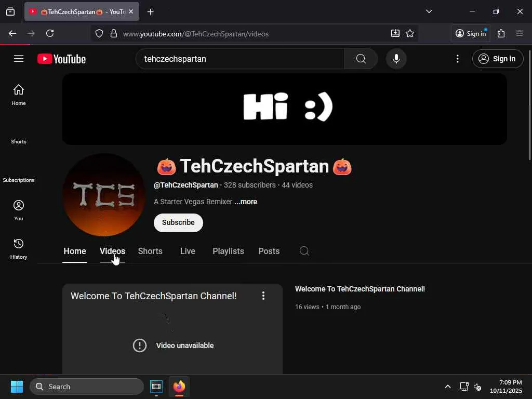Screen dimensions: 532x399
Task: Click the Windows taskbar Search box
Action: [87, 387]
